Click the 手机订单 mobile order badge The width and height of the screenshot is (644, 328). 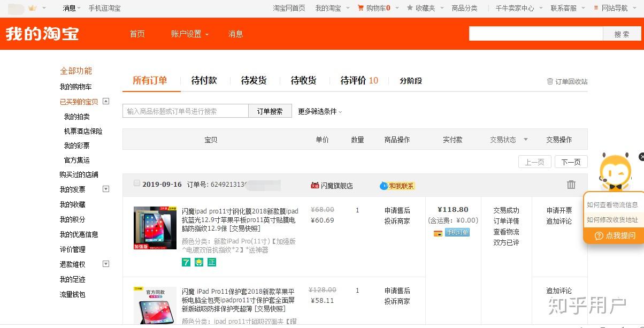(457, 232)
